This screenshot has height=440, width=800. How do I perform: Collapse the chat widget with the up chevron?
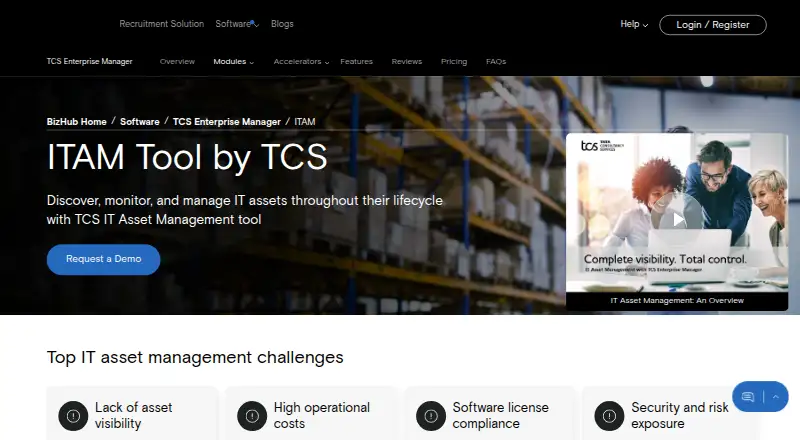tap(776, 397)
